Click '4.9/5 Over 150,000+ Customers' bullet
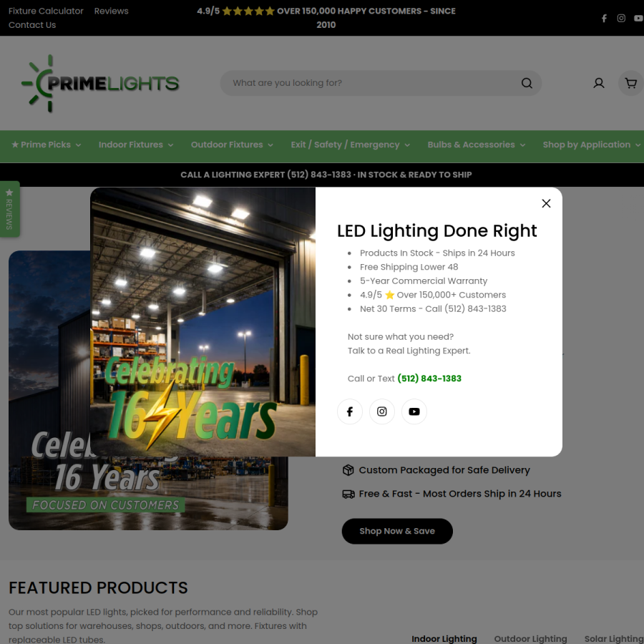The width and height of the screenshot is (644, 644). (433, 295)
